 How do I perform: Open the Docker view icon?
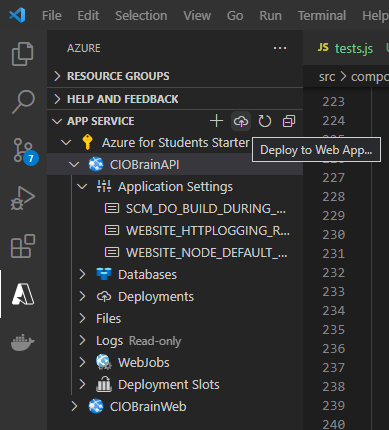pos(23,342)
